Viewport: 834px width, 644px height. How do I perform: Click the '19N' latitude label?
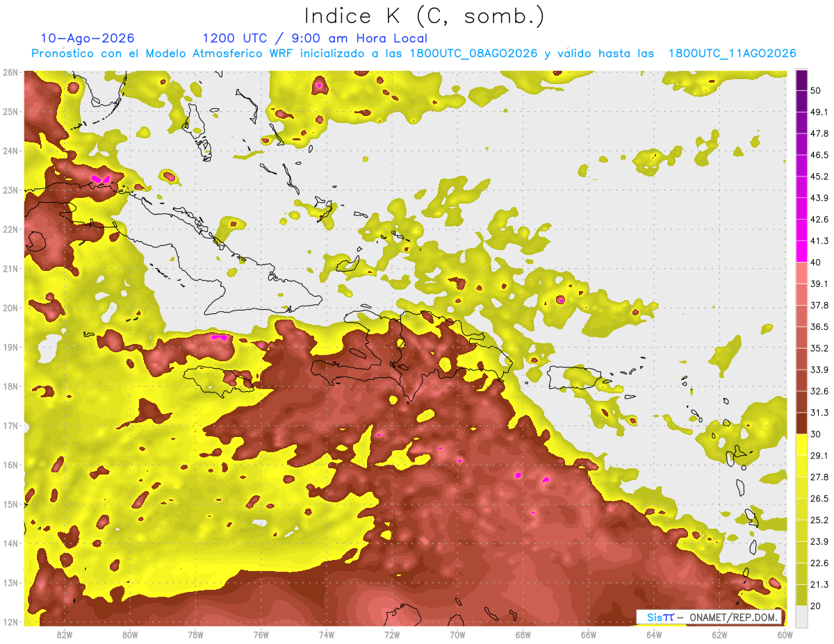[11, 347]
